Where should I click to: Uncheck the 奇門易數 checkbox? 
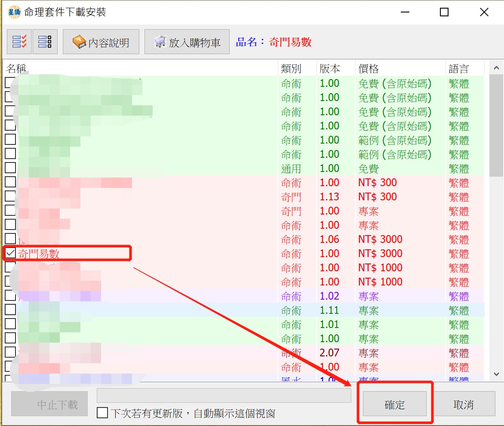pyautogui.click(x=10, y=253)
